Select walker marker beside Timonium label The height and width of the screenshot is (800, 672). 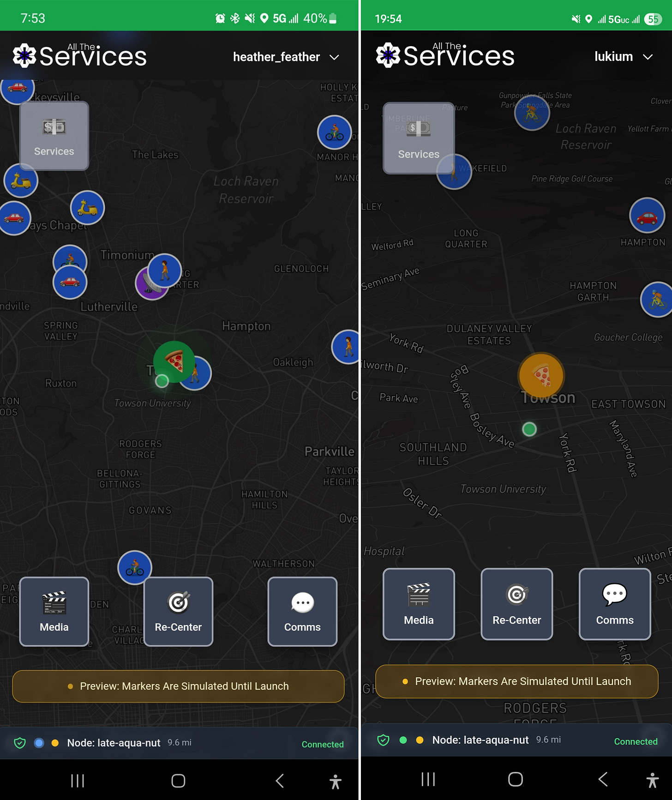point(165,271)
